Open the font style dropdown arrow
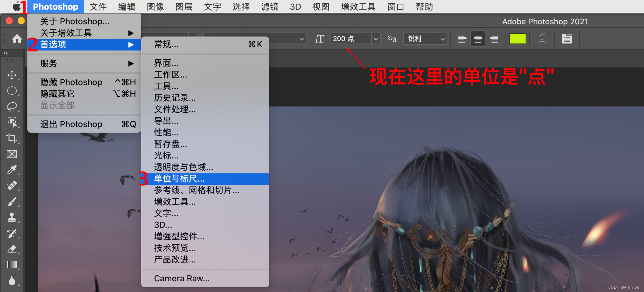Viewport: 644px width, 292px height. [301, 39]
